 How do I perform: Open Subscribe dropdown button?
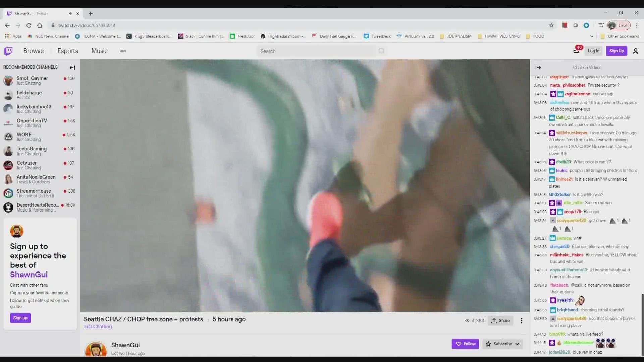tap(502, 344)
